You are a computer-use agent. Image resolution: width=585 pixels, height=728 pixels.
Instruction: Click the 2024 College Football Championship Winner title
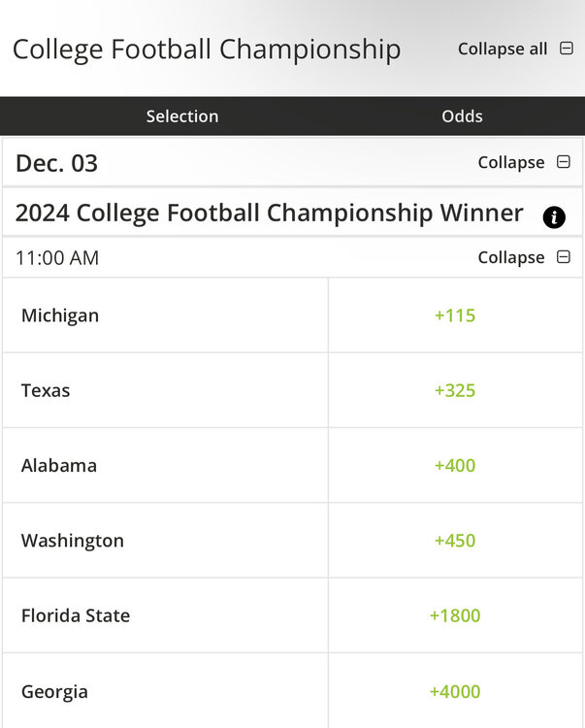pos(270,213)
